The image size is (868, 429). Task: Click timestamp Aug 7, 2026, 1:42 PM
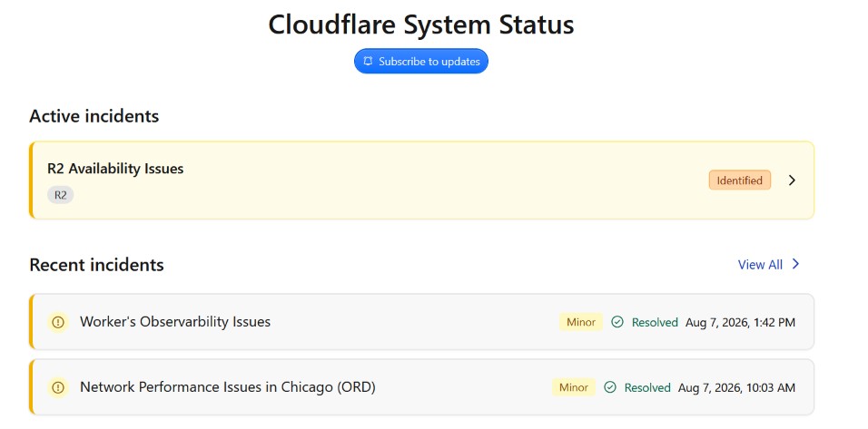(x=740, y=322)
